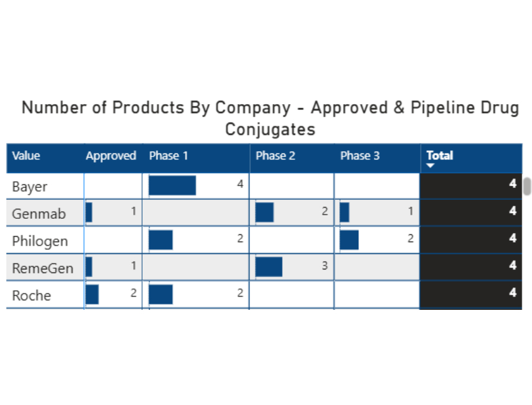Select the Phase 2 column header
This screenshot has width=532, height=405.
[275, 156]
